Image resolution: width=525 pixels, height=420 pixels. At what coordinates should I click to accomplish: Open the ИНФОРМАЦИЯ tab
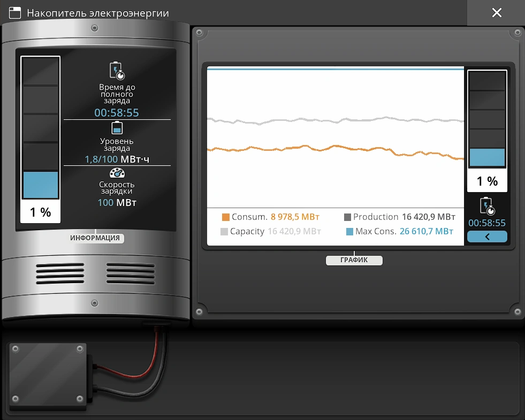(96, 238)
